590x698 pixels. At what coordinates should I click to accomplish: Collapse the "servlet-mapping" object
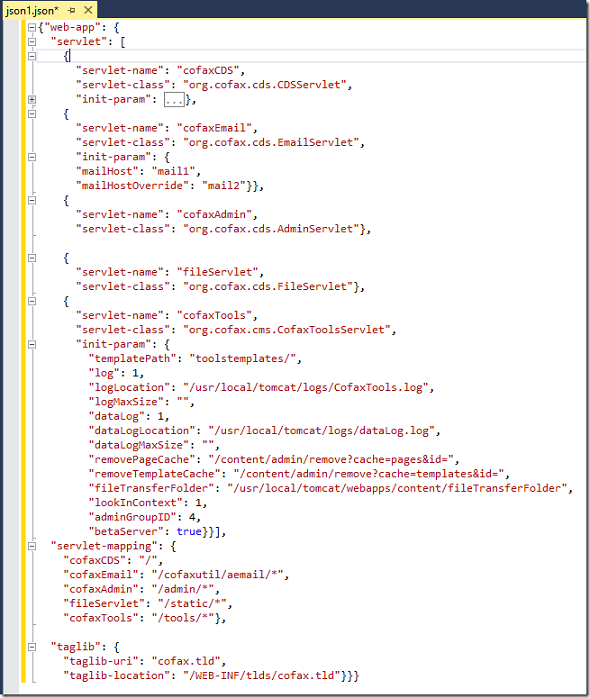[x=32, y=546]
